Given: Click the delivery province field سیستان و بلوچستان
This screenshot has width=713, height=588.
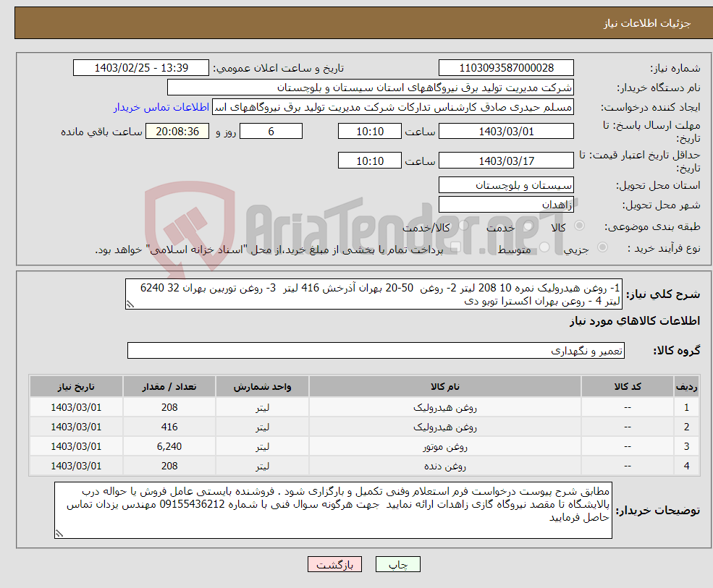Looking at the screenshot, I should coord(506,185).
